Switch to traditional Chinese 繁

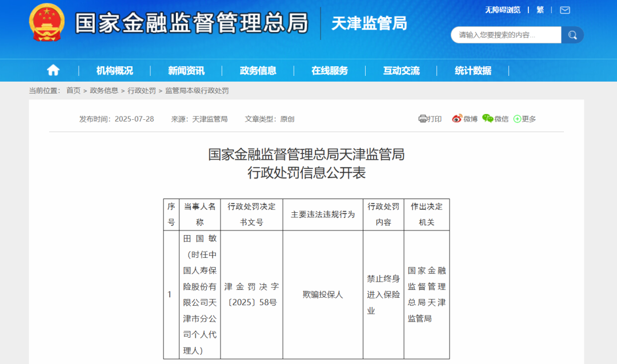click(540, 10)
